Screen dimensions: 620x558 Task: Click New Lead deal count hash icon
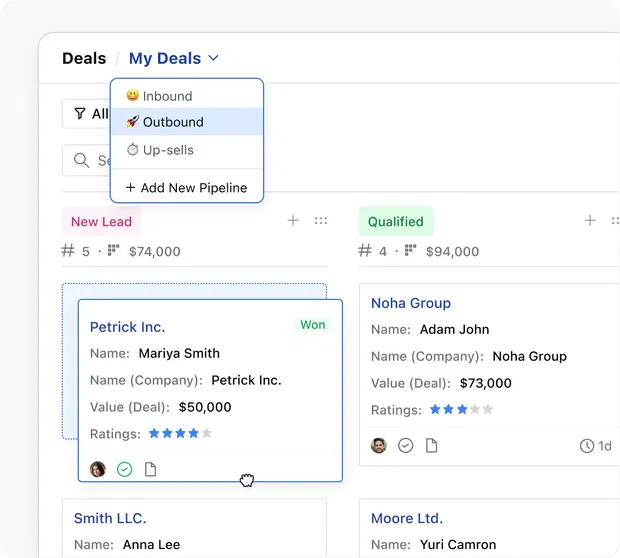[x=68, y=251]
